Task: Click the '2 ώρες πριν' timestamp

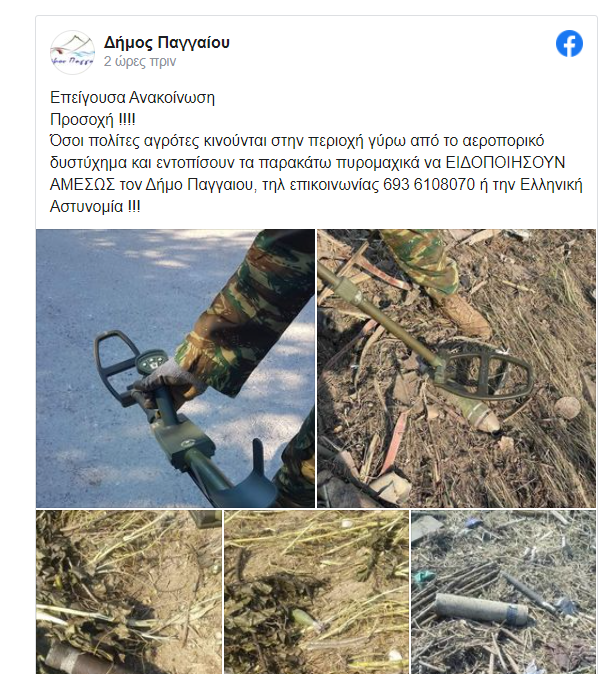Action: pos(140,61)
